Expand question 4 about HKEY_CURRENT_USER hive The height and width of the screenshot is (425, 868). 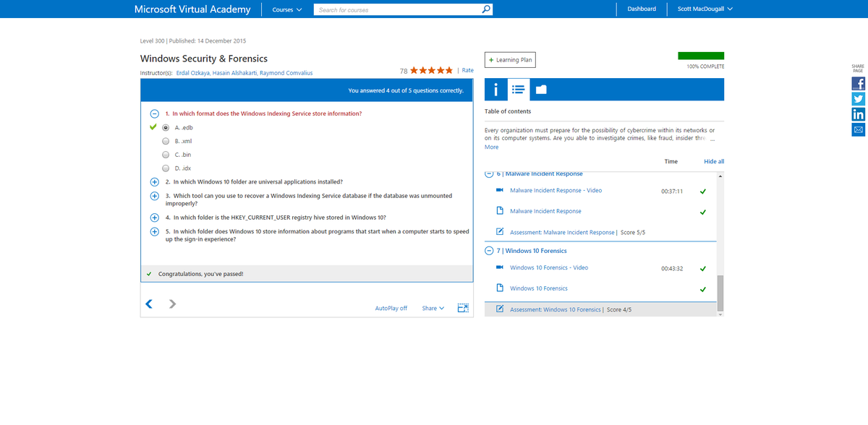tap(154, 218)
